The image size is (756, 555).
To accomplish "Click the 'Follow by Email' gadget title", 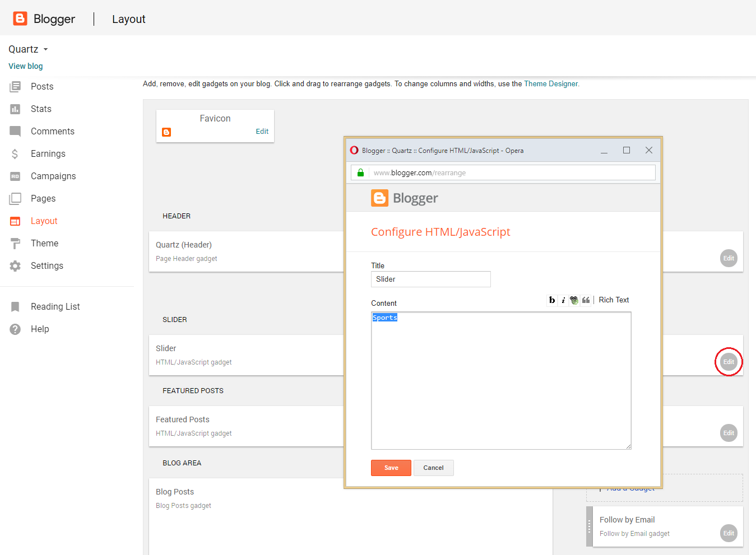I will tap(627, 520).
